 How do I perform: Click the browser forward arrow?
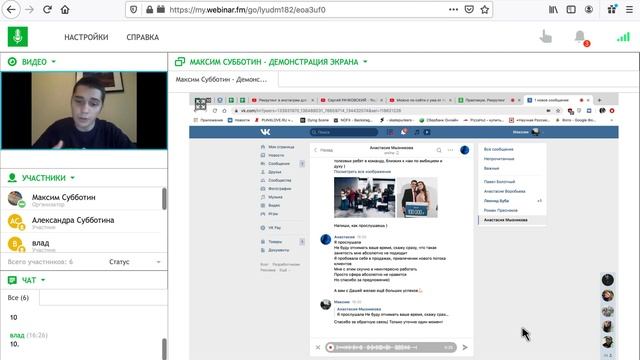pyautogui.click(x=29, y=9)
